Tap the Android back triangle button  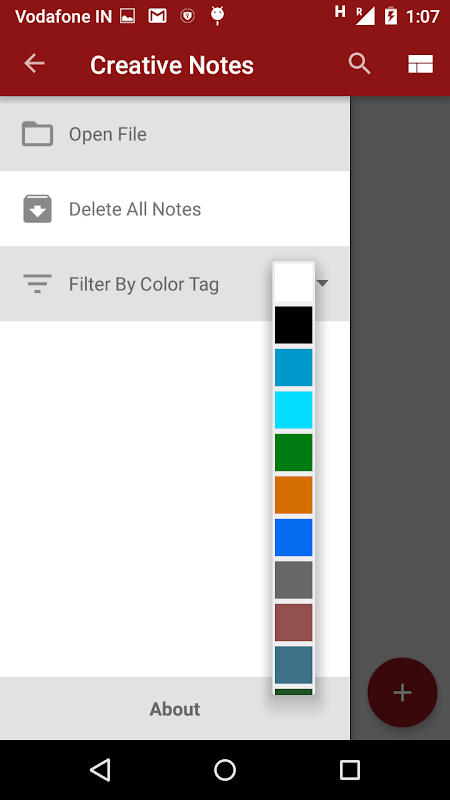pos(100,769)
